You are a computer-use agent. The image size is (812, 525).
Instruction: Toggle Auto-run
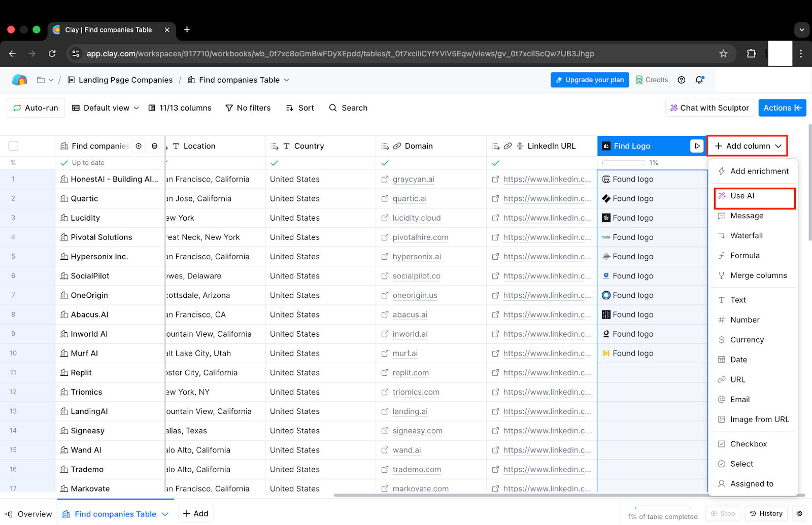[36, 108]
